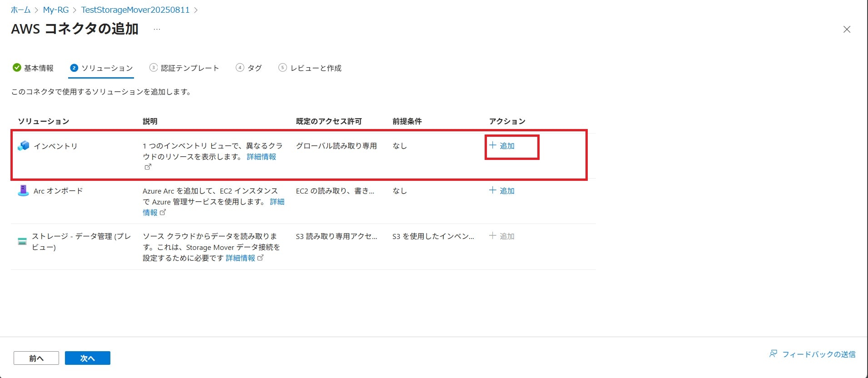Click the S3 を使用したインベン... prerequisite cell
The height and width of the screenshot is (378, 868).
[433, 236]
